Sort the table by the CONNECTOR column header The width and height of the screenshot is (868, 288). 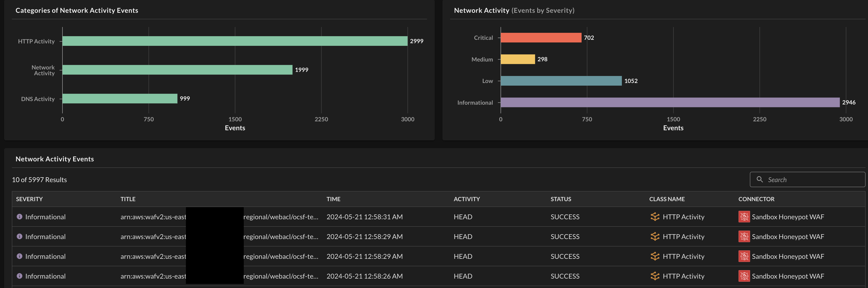pos(756,199)
